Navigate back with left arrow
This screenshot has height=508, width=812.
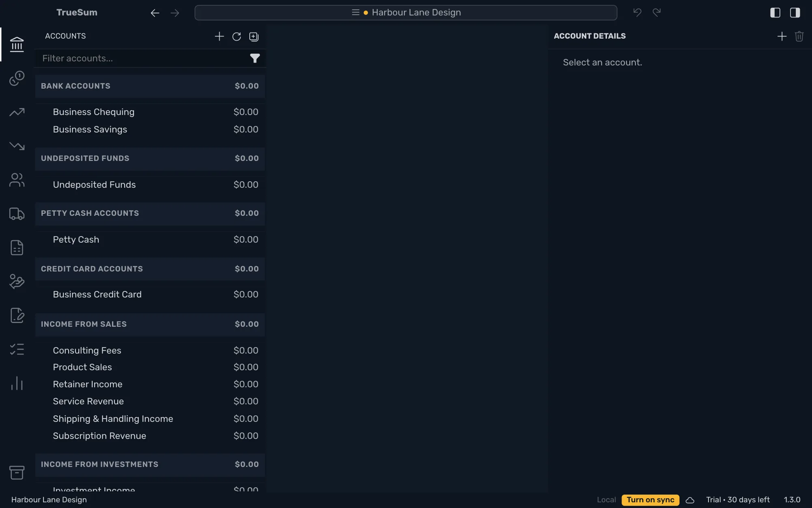point(155,13)
